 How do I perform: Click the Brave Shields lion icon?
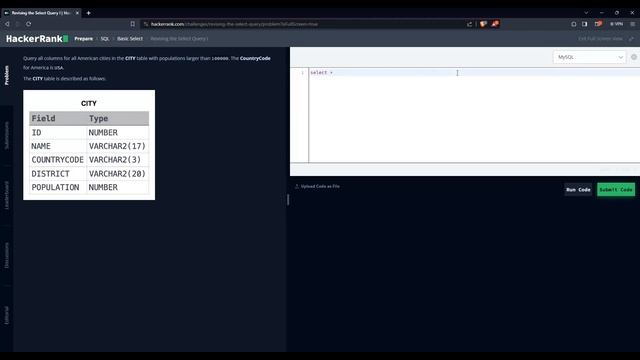[483, 24]
